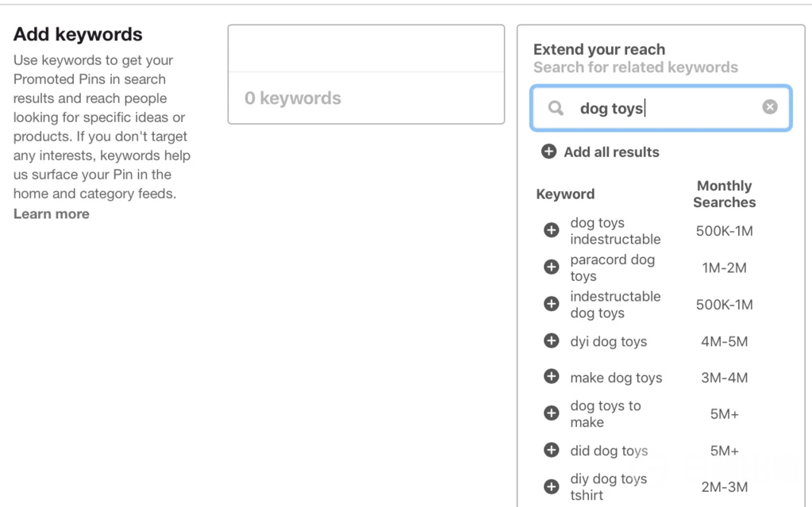This screenshot has width=812, height=507.
Task: Add 'dyi dog toys' with its plus icon
Action: coord(551,341)
